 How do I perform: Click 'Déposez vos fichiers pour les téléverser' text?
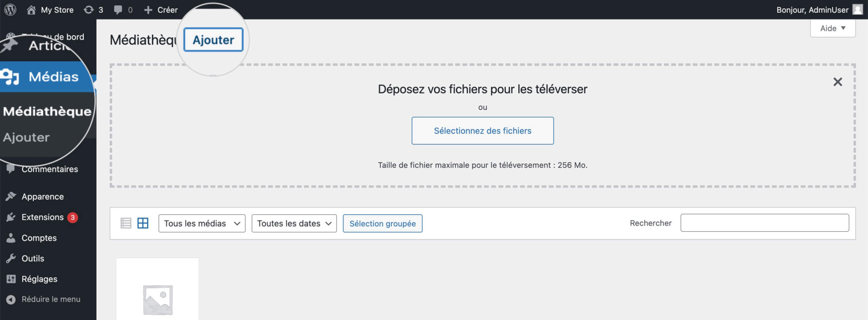pos(483,89)
